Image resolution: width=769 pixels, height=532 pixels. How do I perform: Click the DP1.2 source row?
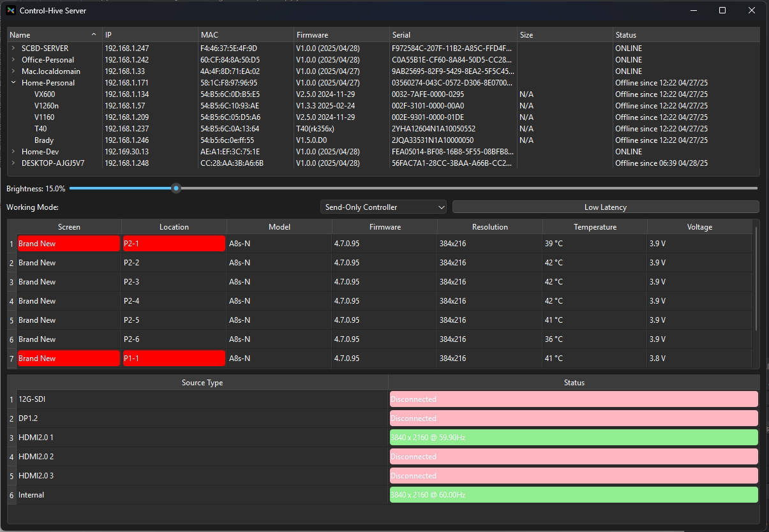383,418
